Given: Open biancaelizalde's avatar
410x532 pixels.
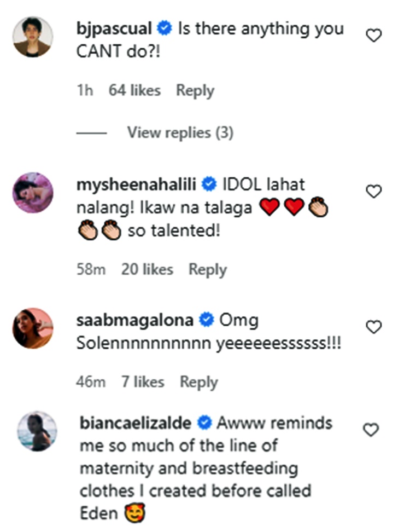Looking at the screenshot, I should [x=33, y=431].
